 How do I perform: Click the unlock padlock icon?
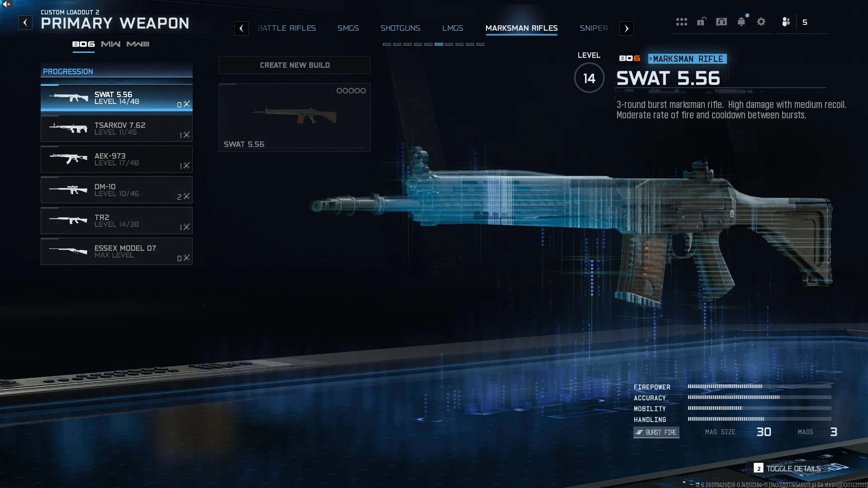pos(701,22)
